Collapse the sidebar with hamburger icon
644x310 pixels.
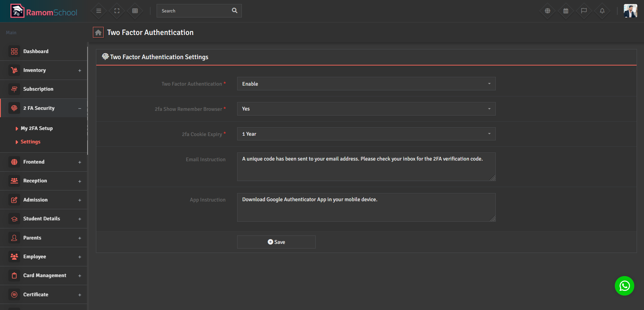click(99, 11)
